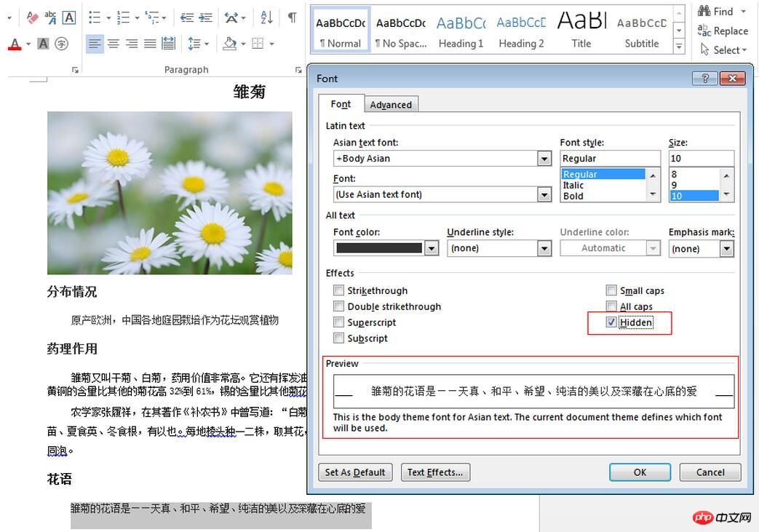
Task: Enable the Subscript checkbox
Action: pos(339,338)
